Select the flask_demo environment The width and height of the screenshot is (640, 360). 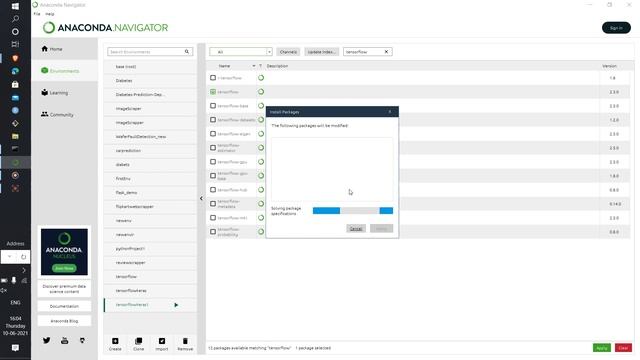coord(150,192)
